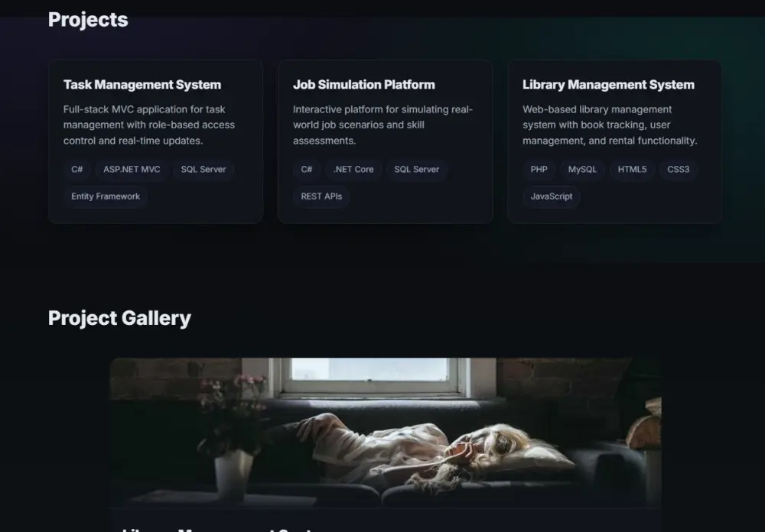This screenshot has height=532, width=765.
Task: Click the CSS3 tag
Action: pos(678,170)
